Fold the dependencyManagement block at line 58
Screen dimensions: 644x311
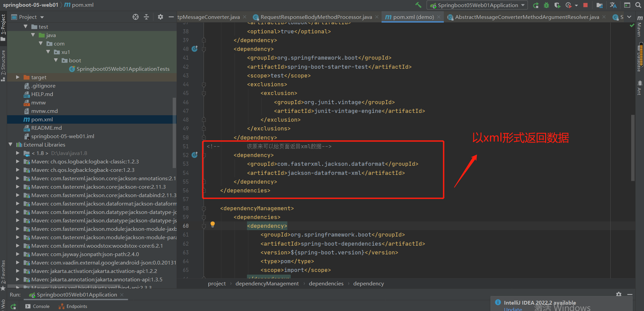click(204, 209)
